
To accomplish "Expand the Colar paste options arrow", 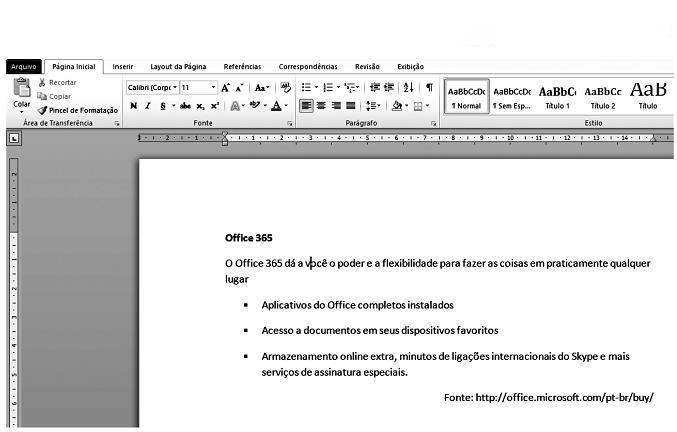I will coord(22,112).
